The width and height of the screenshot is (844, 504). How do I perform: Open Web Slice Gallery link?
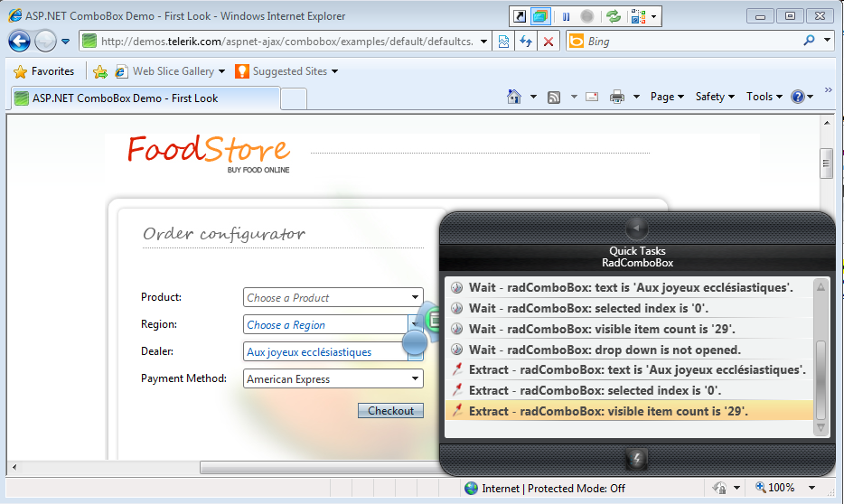click(x=169, y=71)
